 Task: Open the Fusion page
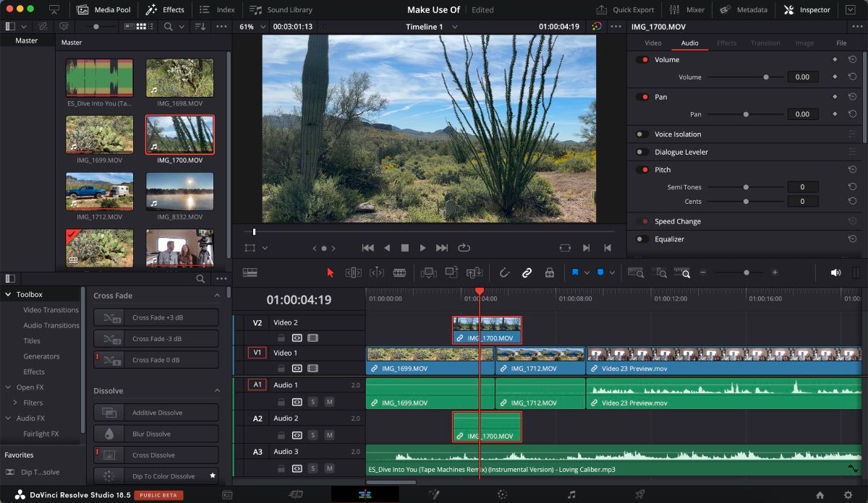pyautogui.click(x=433, y=494)
